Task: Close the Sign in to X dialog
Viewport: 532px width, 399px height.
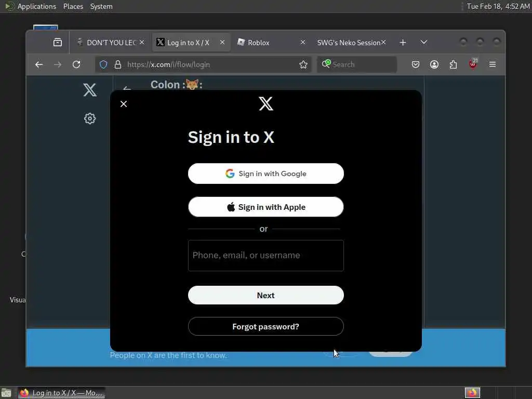Action: point(124,104)
